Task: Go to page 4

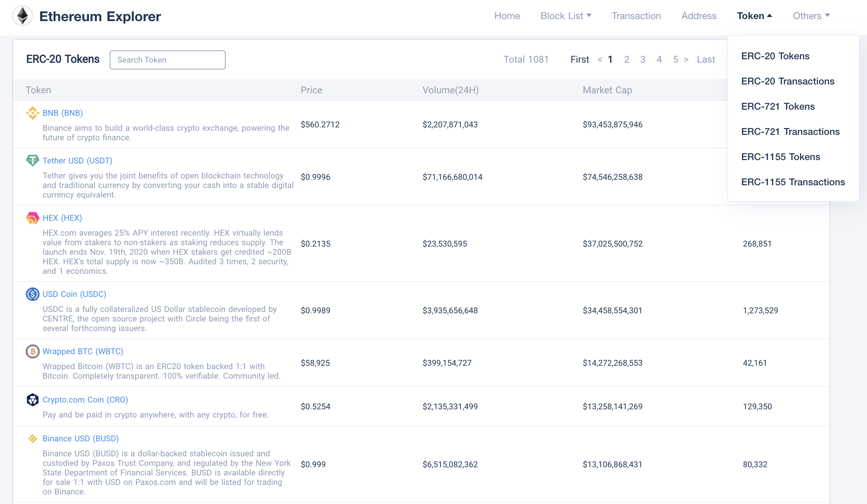Action: [659, 60]
